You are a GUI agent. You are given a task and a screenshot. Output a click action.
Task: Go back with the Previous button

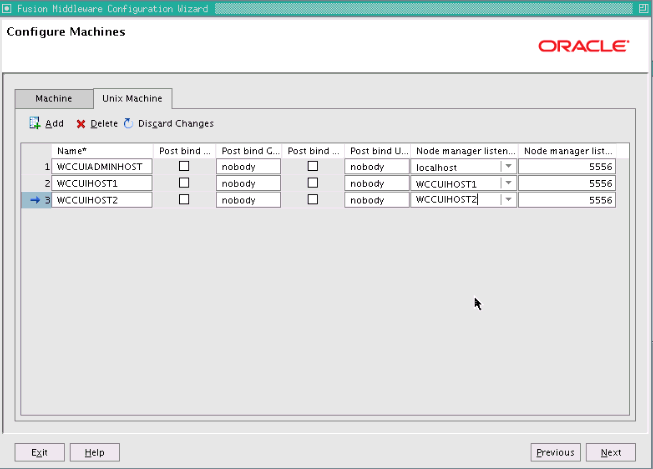coord(555,452)
